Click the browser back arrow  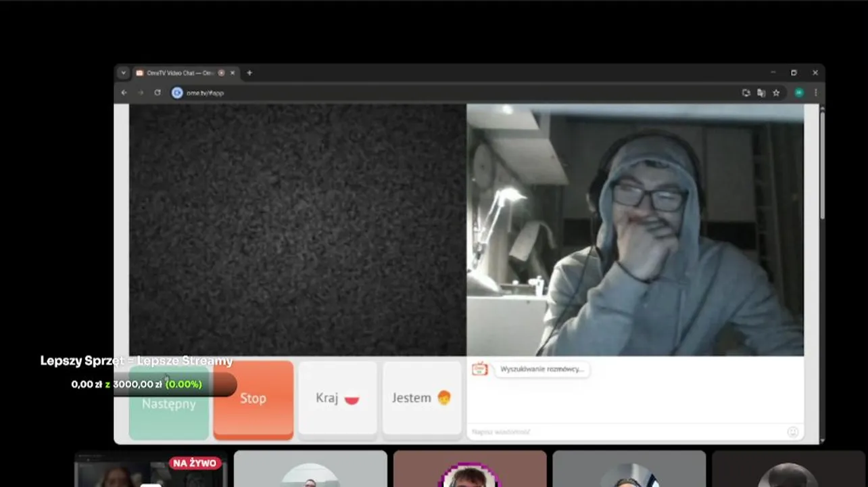[124, 93]
